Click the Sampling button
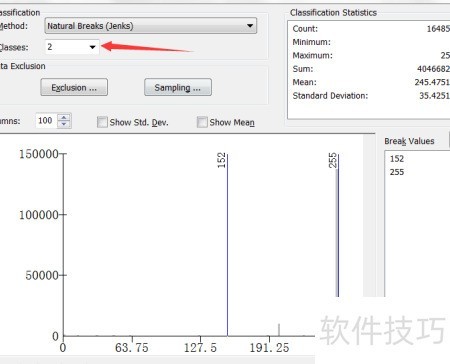The image size is (450, 364). (x=178, y=87)
